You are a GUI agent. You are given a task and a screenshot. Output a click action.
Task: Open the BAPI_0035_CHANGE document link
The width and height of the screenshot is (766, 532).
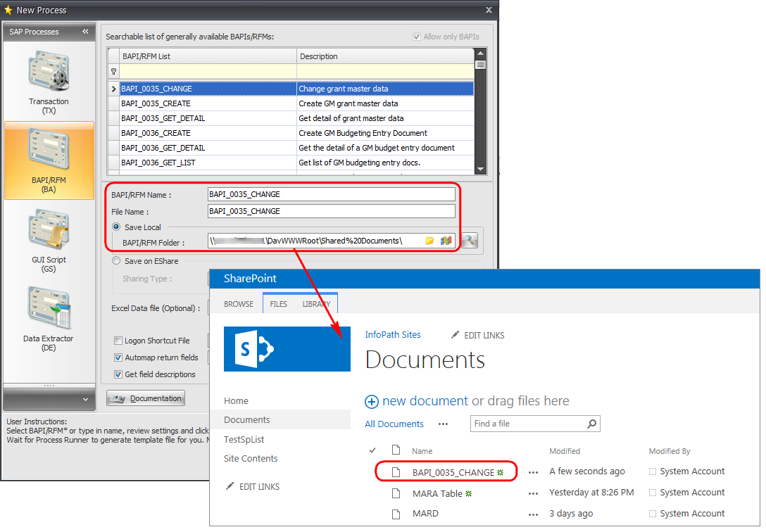pyautogui.click(x=453, y=472)
